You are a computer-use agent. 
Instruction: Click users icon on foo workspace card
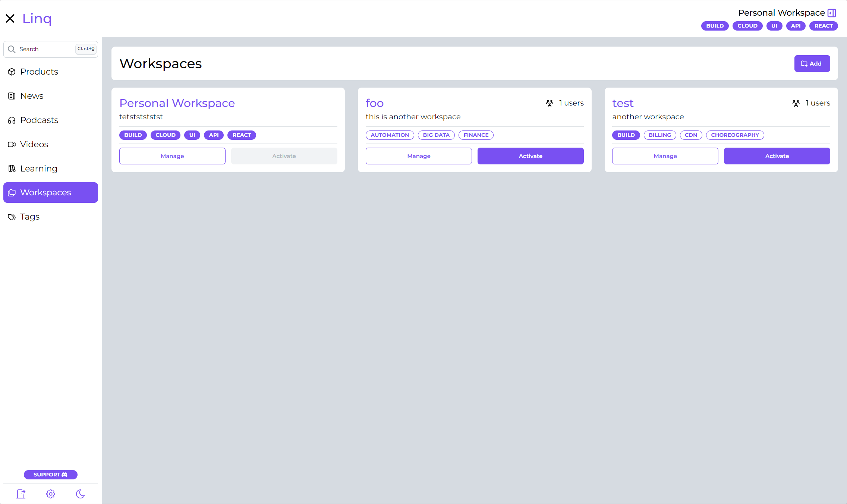550,103
